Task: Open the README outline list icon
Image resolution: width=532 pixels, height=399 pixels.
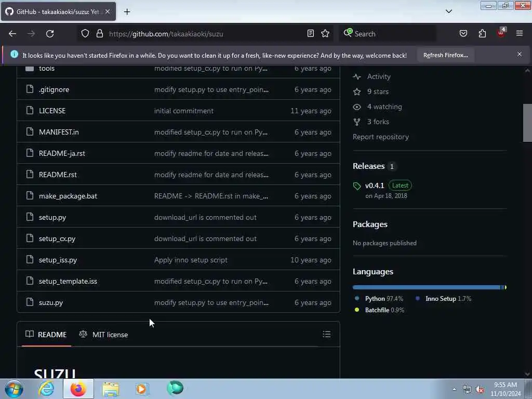Action: pos(326,334)
